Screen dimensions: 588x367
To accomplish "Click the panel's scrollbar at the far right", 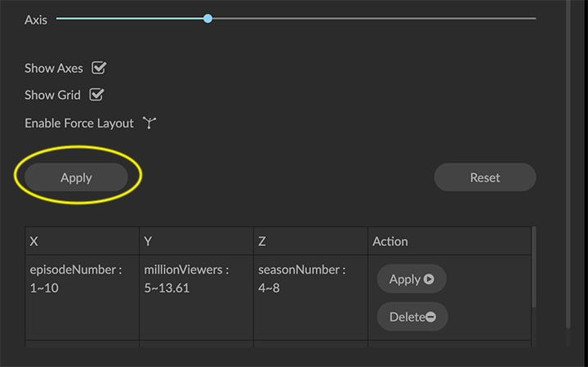I will pyautogui.click(x=569, y=163).
